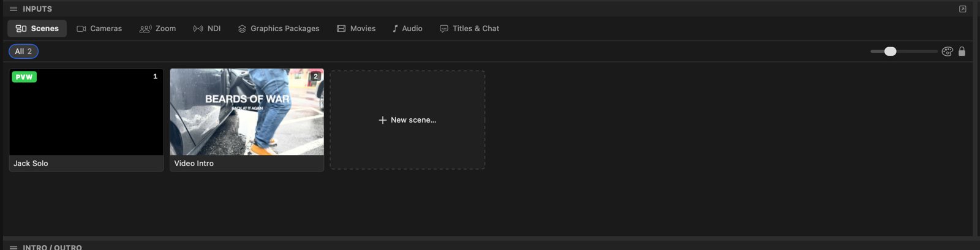Click the Jack Solo scene name label
The width and height of the screenshot is (980, 250).
point(31,164)
